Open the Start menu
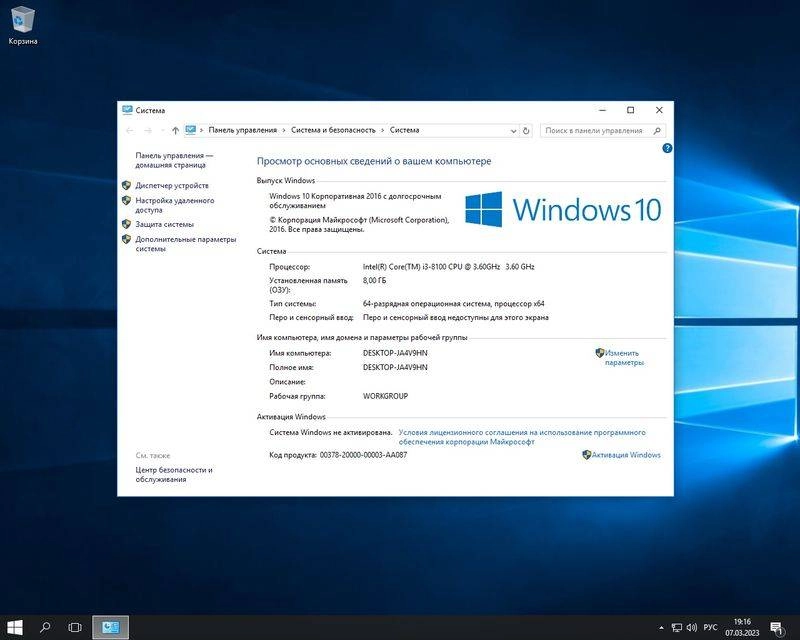The width and height of the screenshot is (800, 640). [x=15, y=627]
